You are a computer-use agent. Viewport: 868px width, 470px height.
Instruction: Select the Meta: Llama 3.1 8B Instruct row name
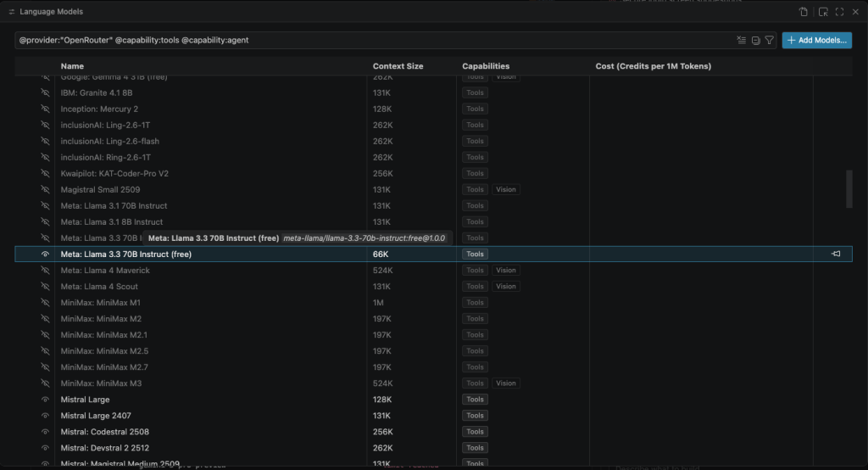coord(111,221)
